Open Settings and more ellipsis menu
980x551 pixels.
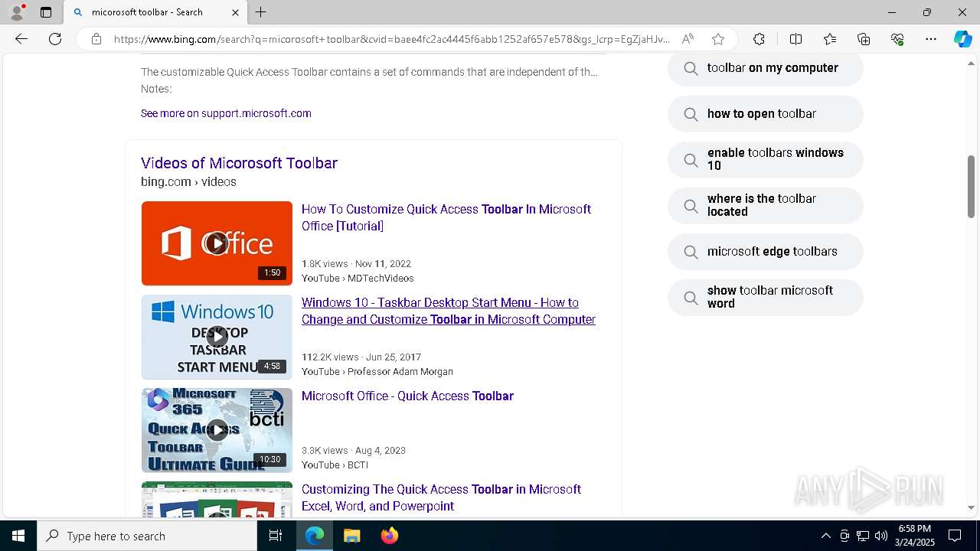click(931, 39)
